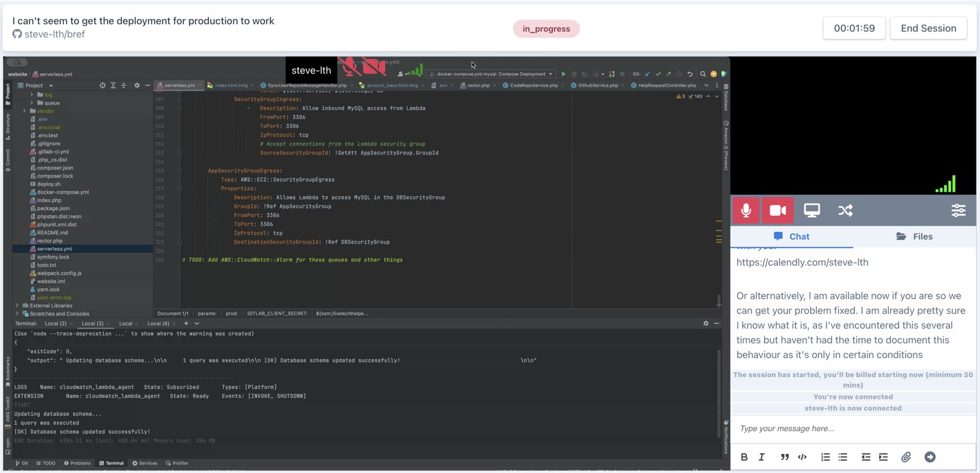Click the End Session button

click(x=928, y=28)
